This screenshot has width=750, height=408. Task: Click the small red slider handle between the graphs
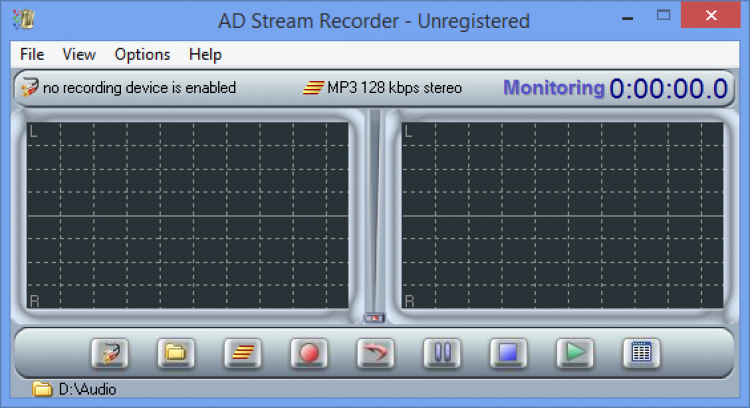click(374, 318)
